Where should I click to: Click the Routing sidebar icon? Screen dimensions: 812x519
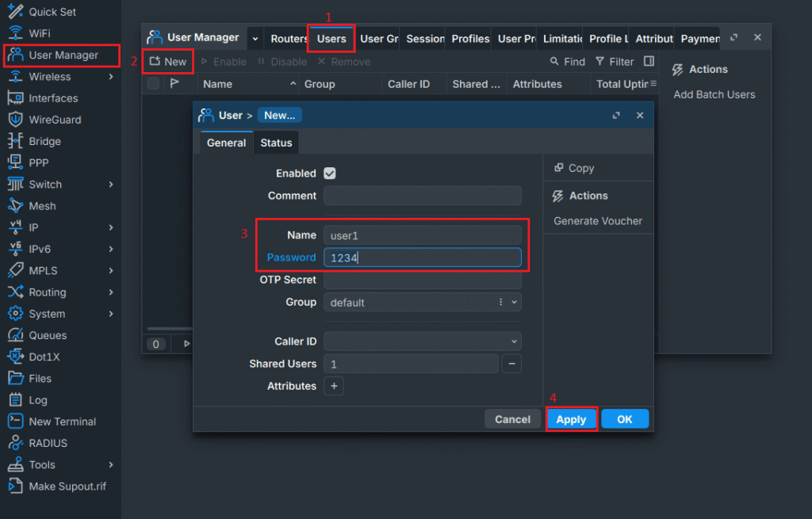16,292
